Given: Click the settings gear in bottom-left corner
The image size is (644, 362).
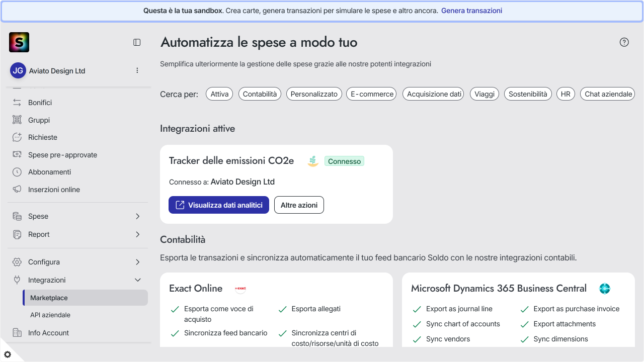Looking at the screenshot, I should [8, 354].
